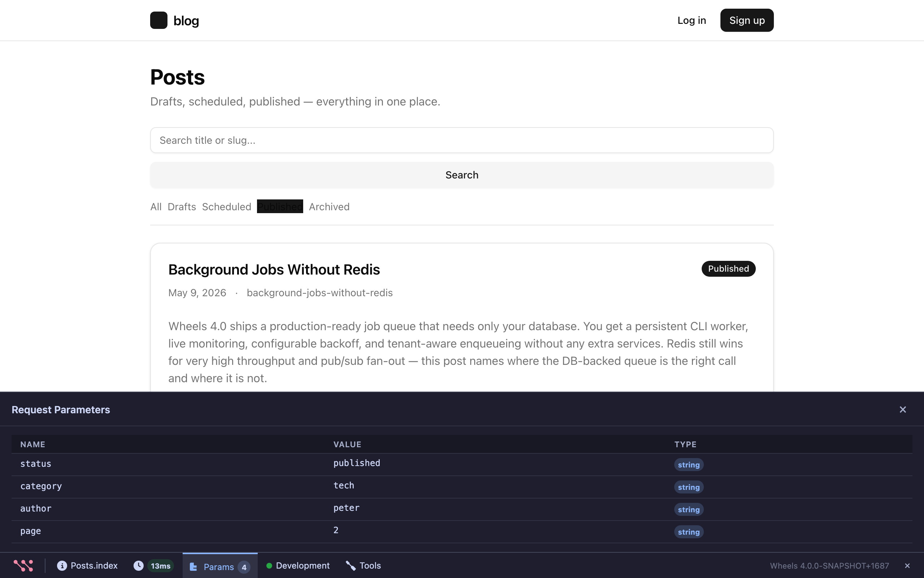Filter posts by Archived
Viewport: 924px width, 578px height.
tap(329, 206)
